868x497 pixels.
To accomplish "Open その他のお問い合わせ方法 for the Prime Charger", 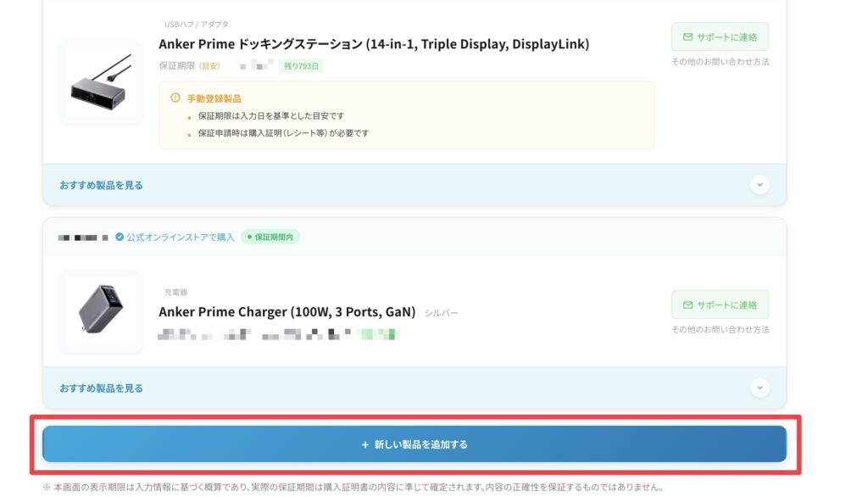I will [721, 330].
